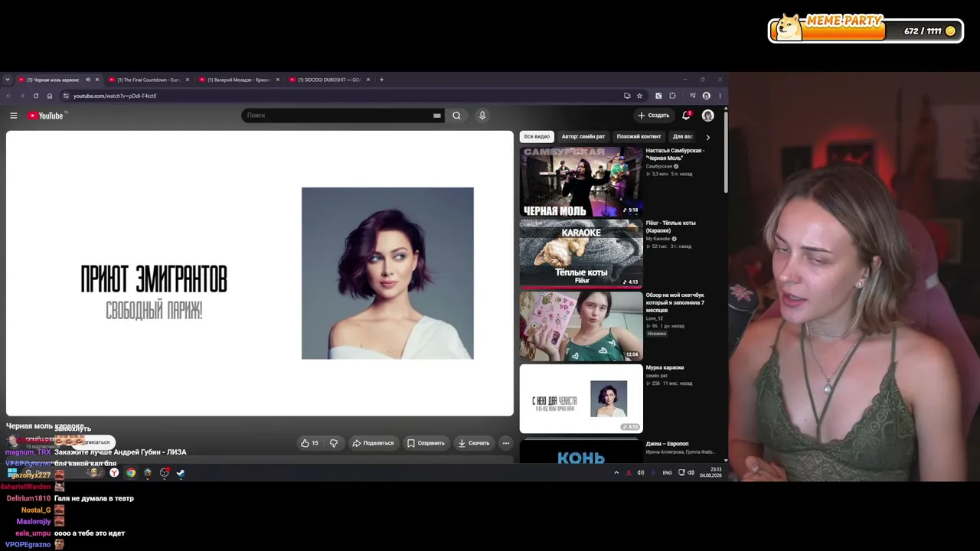The height and width of the screenshot is (551, 980).
Task: Click the Поделиться share button
Action: 373,443
